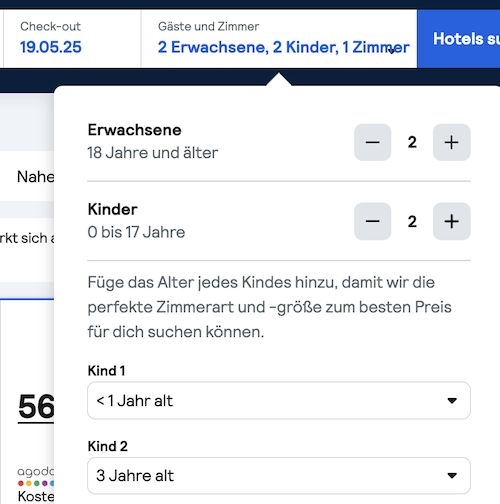Reduce the Kinder count with minus
The height and width of the screenshot is (504, 500).
[372, 221]
